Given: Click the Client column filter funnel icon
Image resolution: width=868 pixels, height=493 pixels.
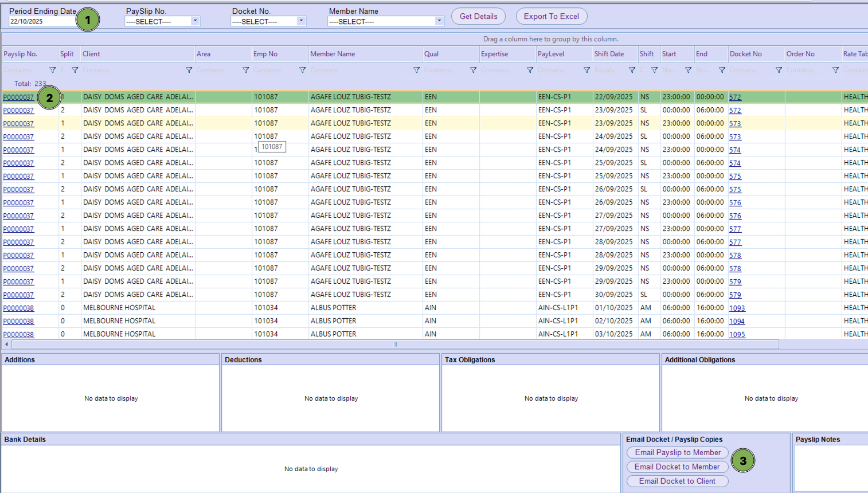Looking at the screenshot, I should click(189, 70).
